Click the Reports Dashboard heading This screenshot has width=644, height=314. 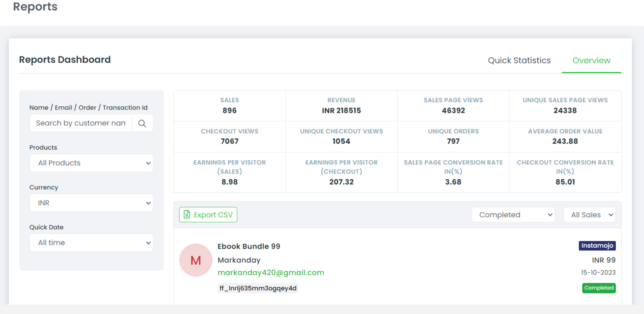click(65, 60)
